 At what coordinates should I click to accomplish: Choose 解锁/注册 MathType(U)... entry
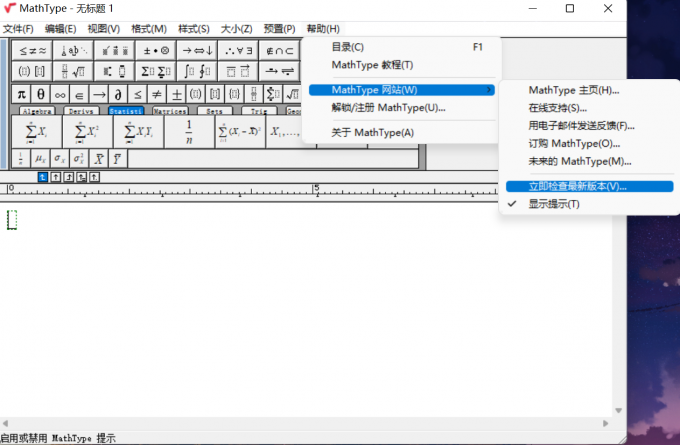tap(402, 108)
